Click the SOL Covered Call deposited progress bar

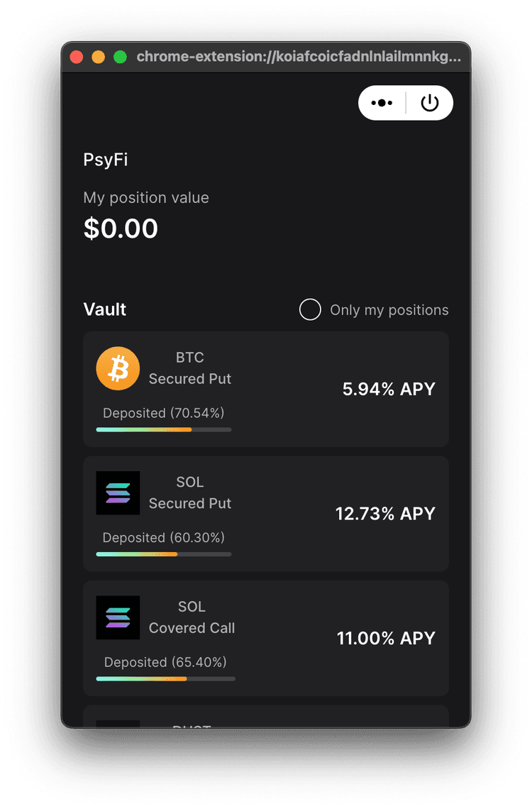point(165,679)
